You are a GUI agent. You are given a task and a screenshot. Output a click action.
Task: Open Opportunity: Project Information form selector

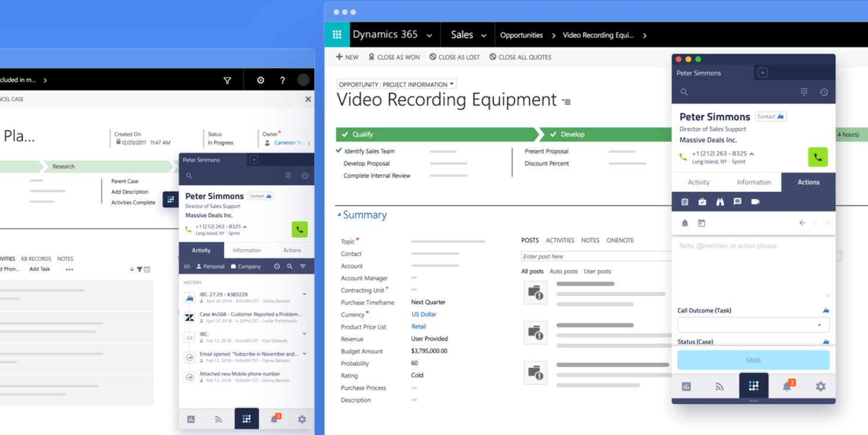pos(396,84)
